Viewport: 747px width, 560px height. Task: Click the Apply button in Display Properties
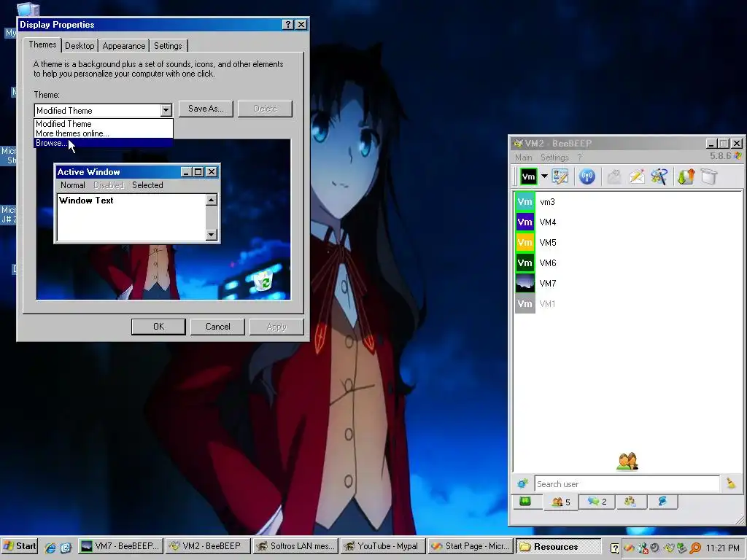(276, 327)
